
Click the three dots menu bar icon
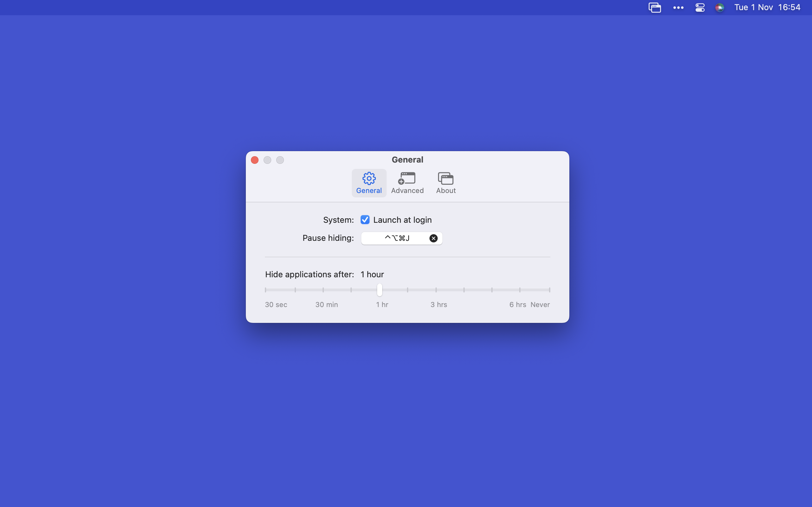click(x=678, y=7)
